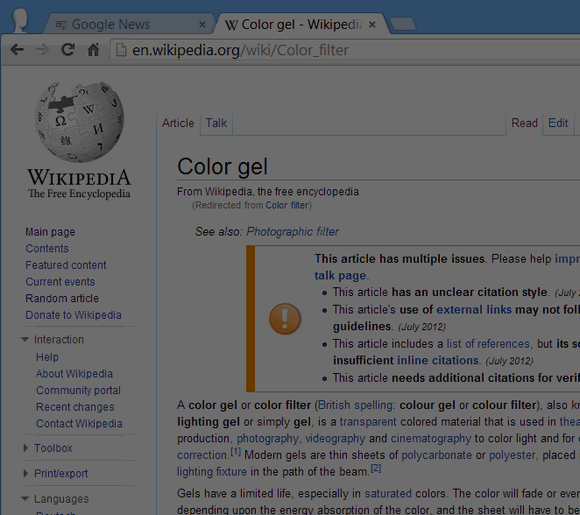The height and width of the screenshot is (515, 580).
Task: Open the Help link in sidebar
Action: click(47, 357)
